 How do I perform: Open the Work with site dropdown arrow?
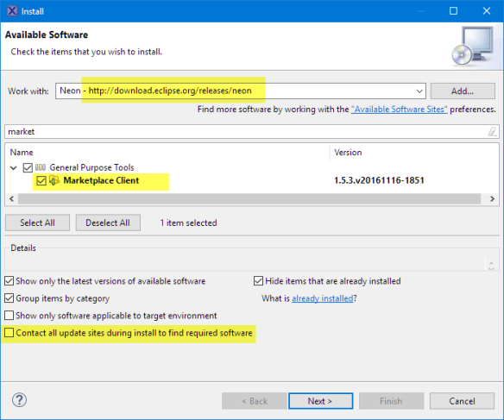[419, 91]
